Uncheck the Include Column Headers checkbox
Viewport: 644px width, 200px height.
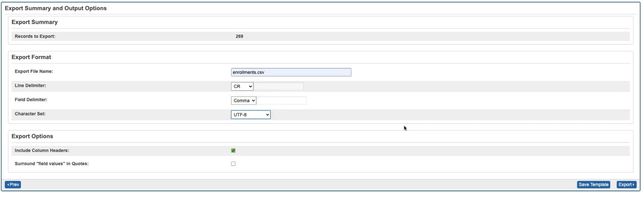(233, 151)
